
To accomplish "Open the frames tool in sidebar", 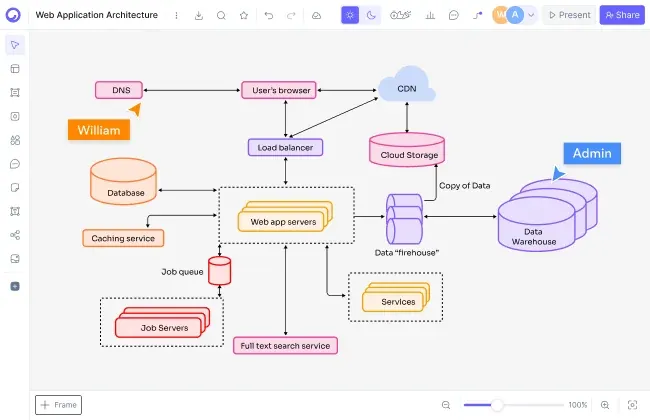I will 15,92.
